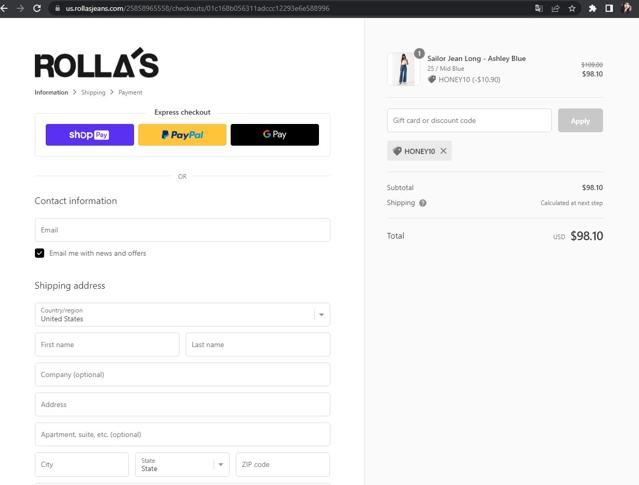This screenshot has width=639, height=485.
Task: Click the Sailor Jean Long - Ashley Blue title
Action: tap(476, 59)
